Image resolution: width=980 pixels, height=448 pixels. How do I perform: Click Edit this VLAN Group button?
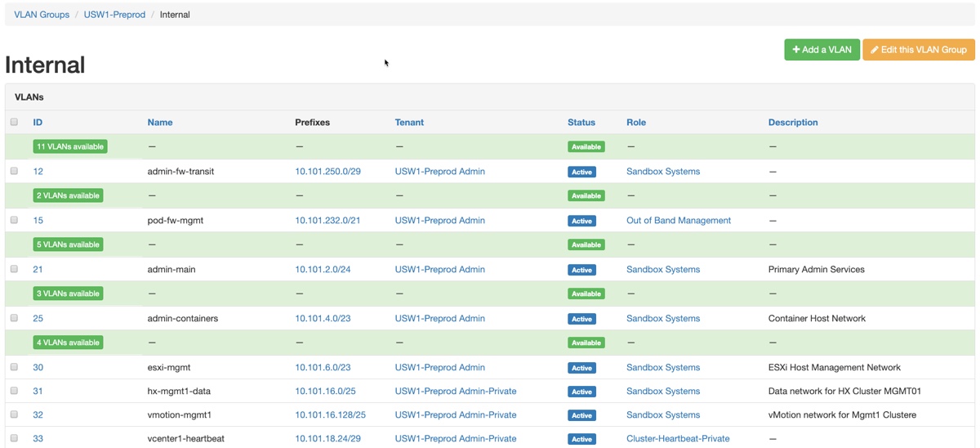(919, 50)
